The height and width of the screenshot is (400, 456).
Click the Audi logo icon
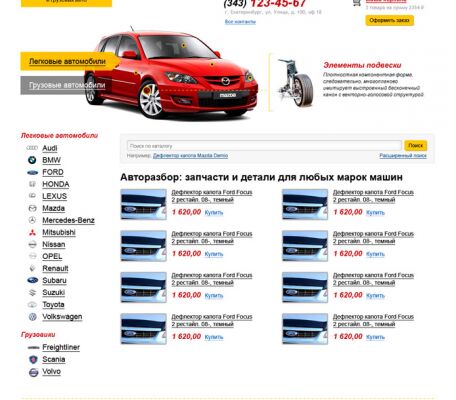pos(32,148)
